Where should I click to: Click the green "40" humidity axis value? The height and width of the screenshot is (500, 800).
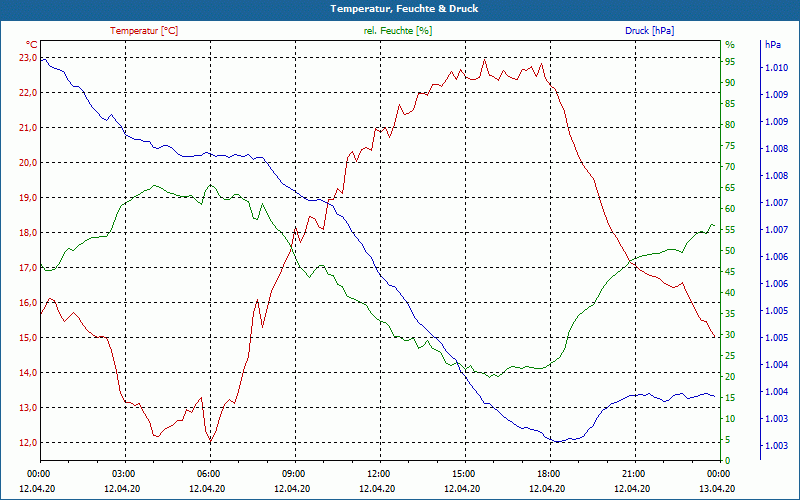730,293
